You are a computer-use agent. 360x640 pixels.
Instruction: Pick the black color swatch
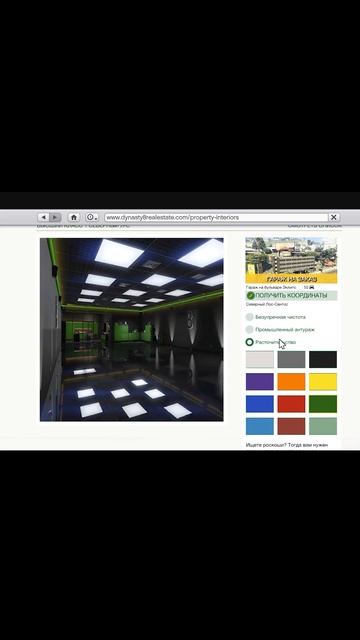(323, 360)
